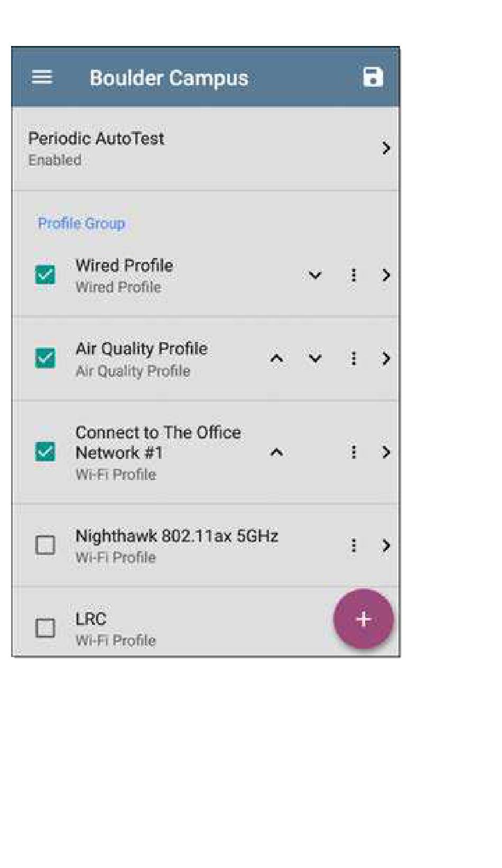Move Connect to The Office Network up
The width and height of the screenshot is (502, 868).
coord(276,452)
